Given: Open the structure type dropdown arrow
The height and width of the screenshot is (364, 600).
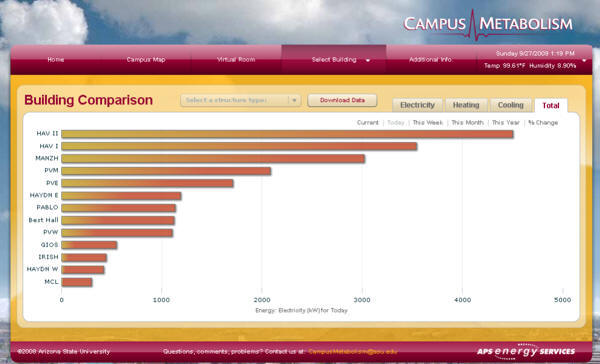Looking at the screenshot, I should (294, 100).
